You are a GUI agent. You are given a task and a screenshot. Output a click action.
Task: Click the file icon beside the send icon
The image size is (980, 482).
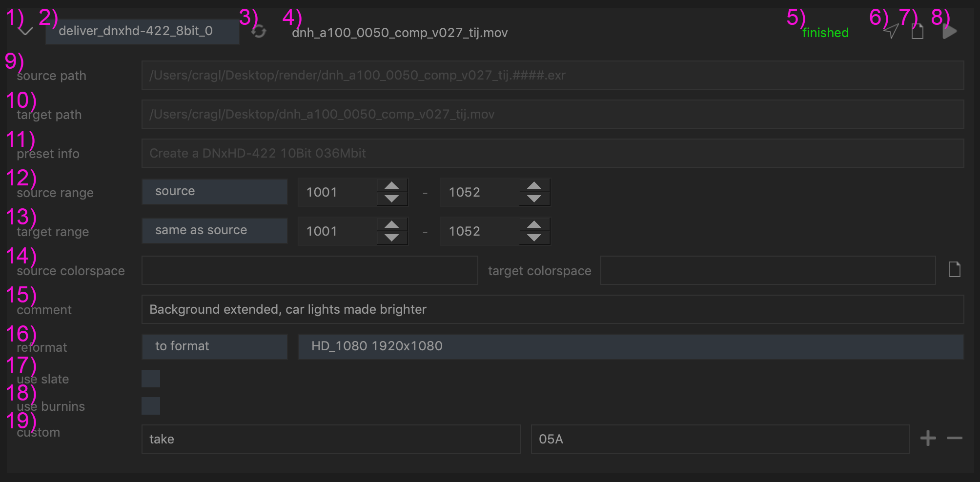(918, 32)
